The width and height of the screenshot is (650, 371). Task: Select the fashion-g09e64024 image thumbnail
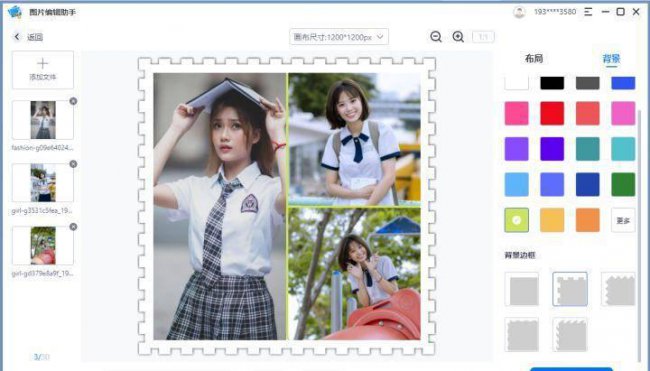(x=43, y=120)
